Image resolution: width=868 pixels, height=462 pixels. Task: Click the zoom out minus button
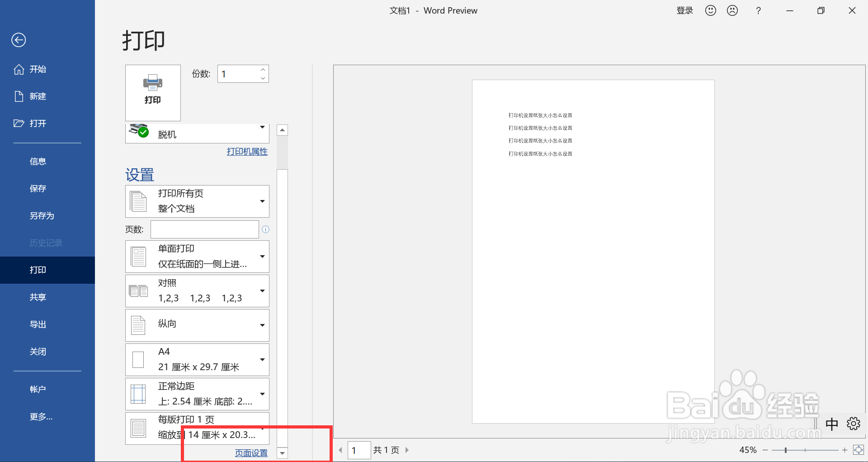click(765, 450)
